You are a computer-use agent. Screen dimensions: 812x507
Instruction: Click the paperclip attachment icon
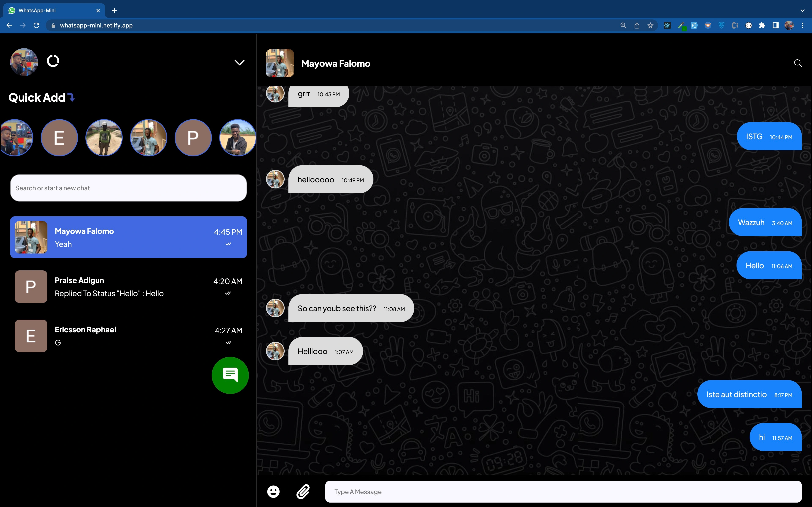tap(303, 492)
